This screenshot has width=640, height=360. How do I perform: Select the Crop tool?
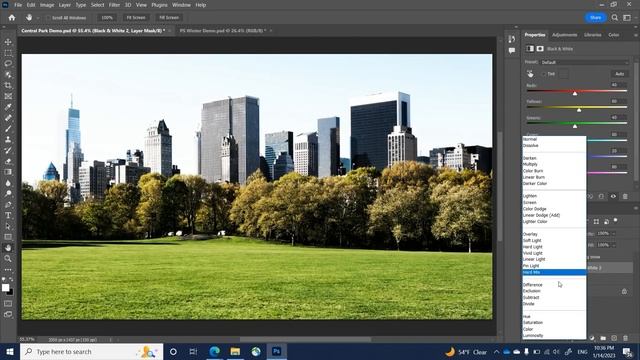click(x=8, y=85)
